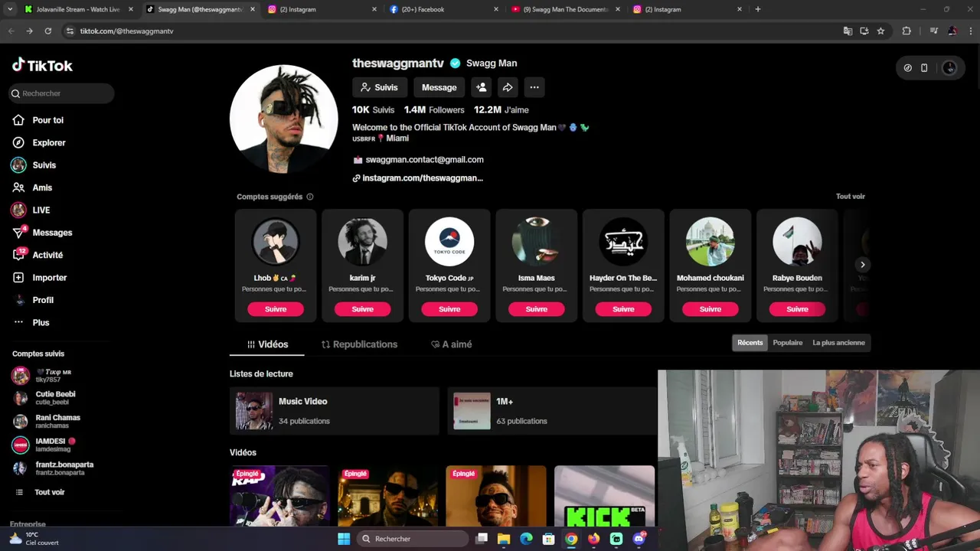Follow karim jr with Suivre button

click(x=363, y=309)
